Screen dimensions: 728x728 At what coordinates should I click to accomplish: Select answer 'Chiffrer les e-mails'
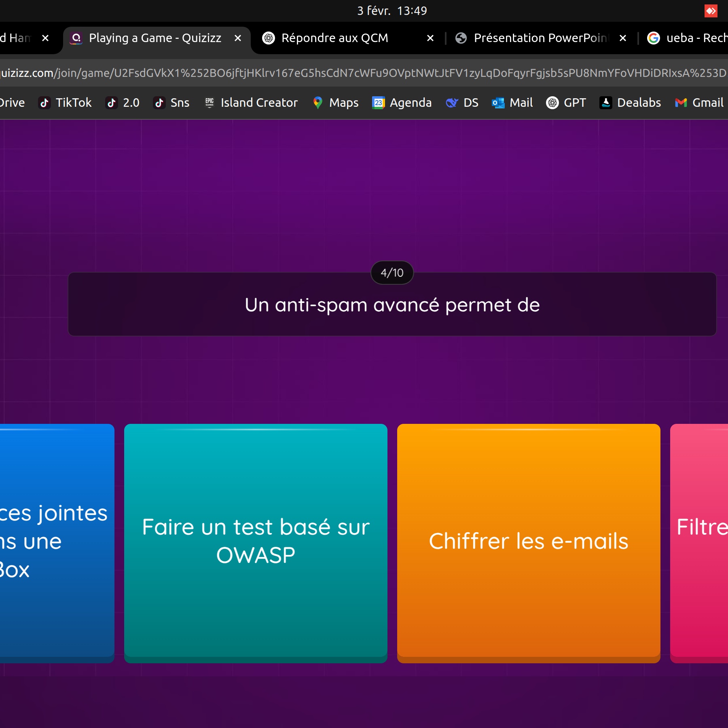point(529,542)
